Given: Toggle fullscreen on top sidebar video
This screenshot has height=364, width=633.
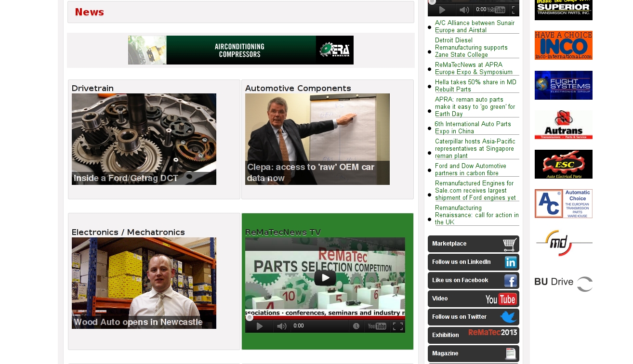Looking at the screenshot, I should [x=514, y=10].
